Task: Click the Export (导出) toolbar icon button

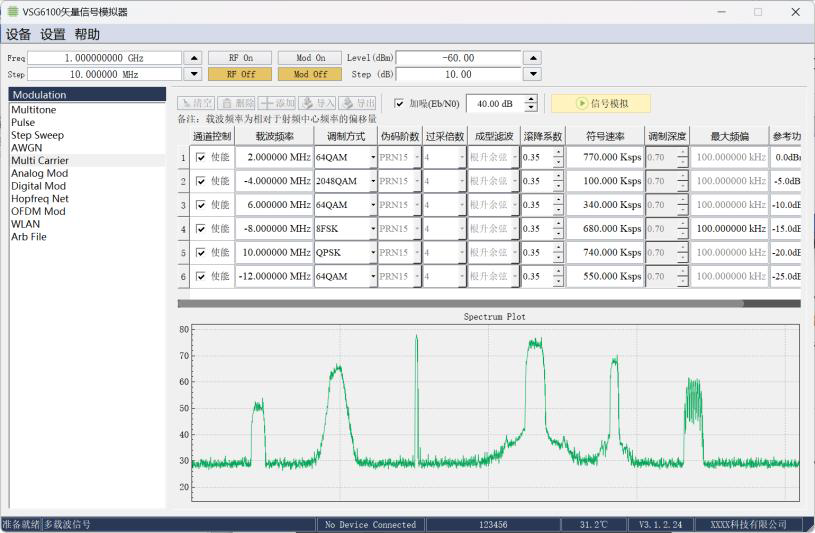Action: click(x=358, y=103)
